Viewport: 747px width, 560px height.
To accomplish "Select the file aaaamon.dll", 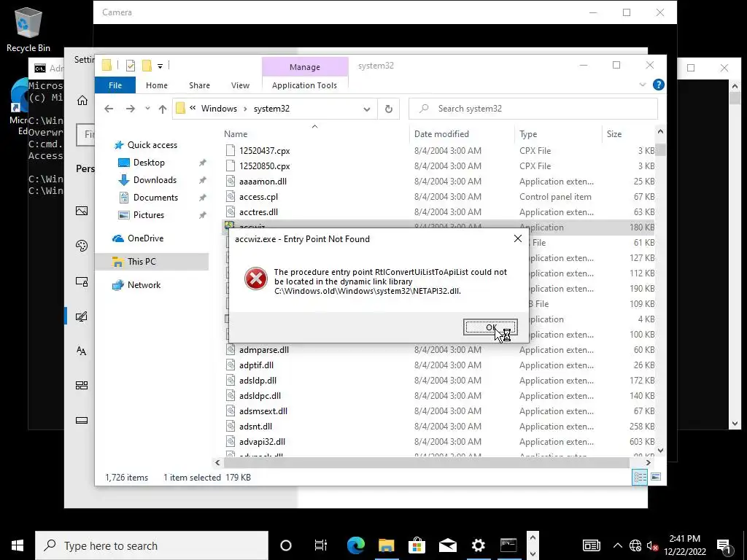I will click(x=263, y=182).
